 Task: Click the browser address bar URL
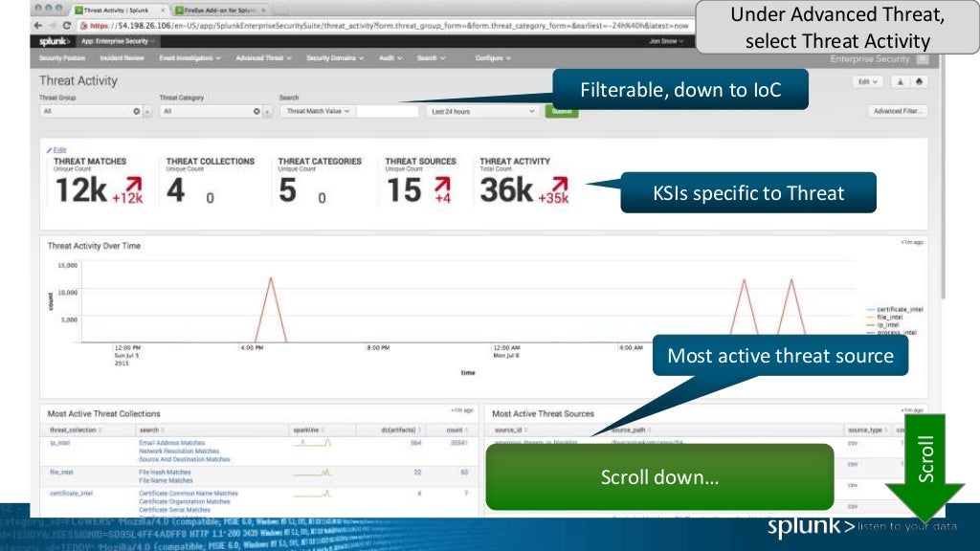[388, 26]
